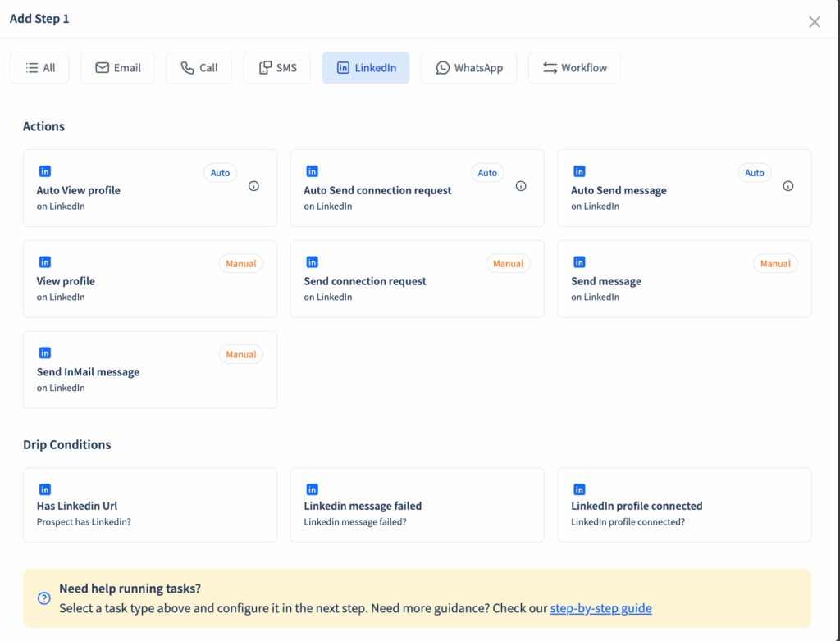Click the phone icon in the Call tab
Screen dimensions: 840x641
(x=187, y=67)
